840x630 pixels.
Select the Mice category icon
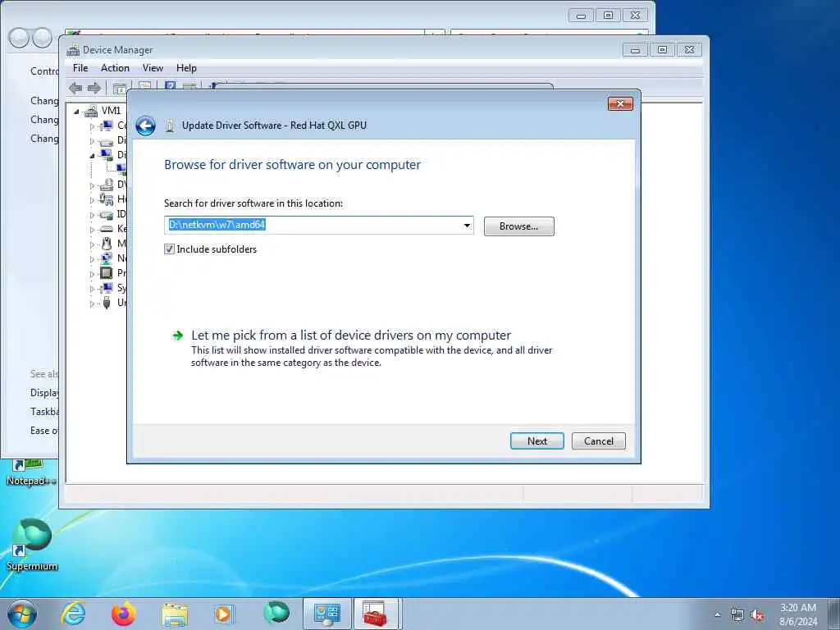click(x=107, y=244)
